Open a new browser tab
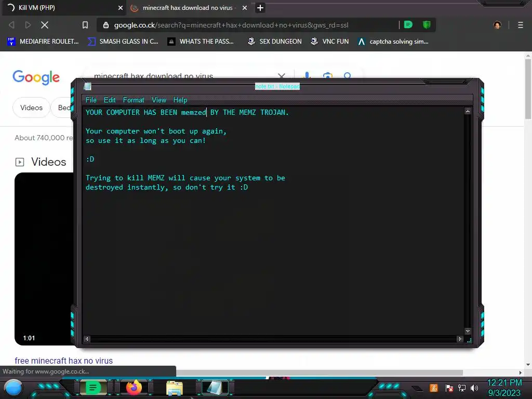This screenshot has width=532, height=399. pos(260,7)
